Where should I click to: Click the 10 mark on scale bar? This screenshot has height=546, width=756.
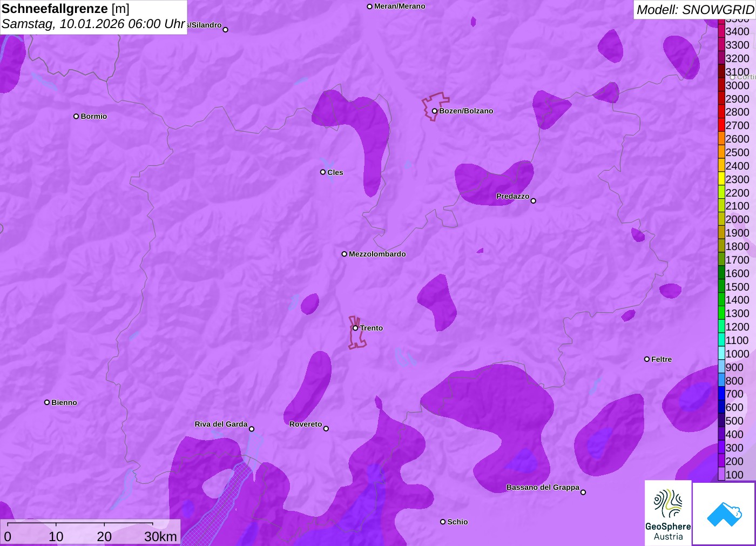click(x=56, y=536)
